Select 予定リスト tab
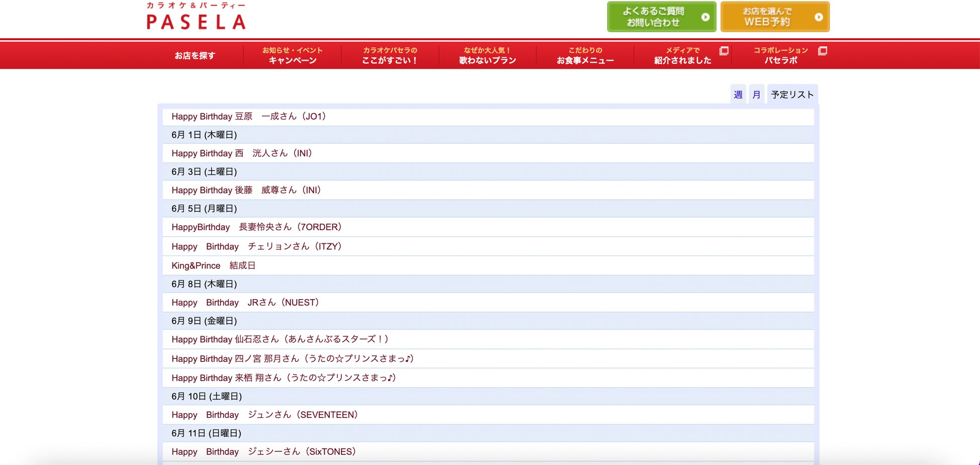This screenshot has width=980, height=465. [792, 95]
